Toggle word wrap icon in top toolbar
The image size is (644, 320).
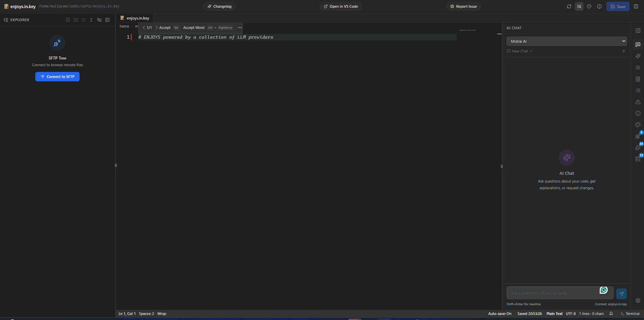coord(579,6)
